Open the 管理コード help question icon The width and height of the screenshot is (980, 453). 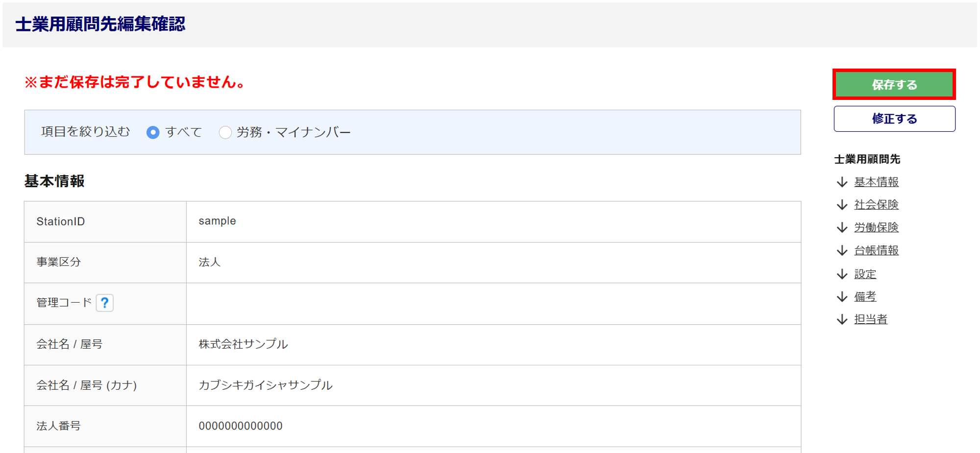[104, 303]
